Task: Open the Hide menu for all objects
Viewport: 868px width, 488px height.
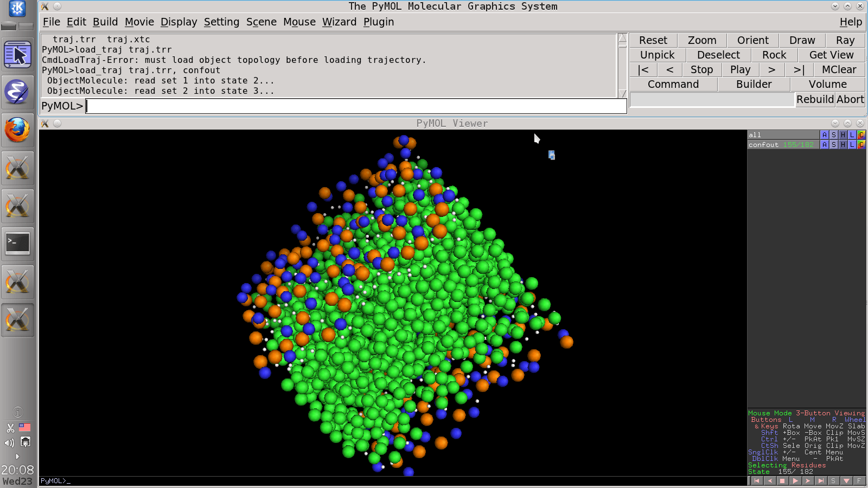Action: pos(843,135)
